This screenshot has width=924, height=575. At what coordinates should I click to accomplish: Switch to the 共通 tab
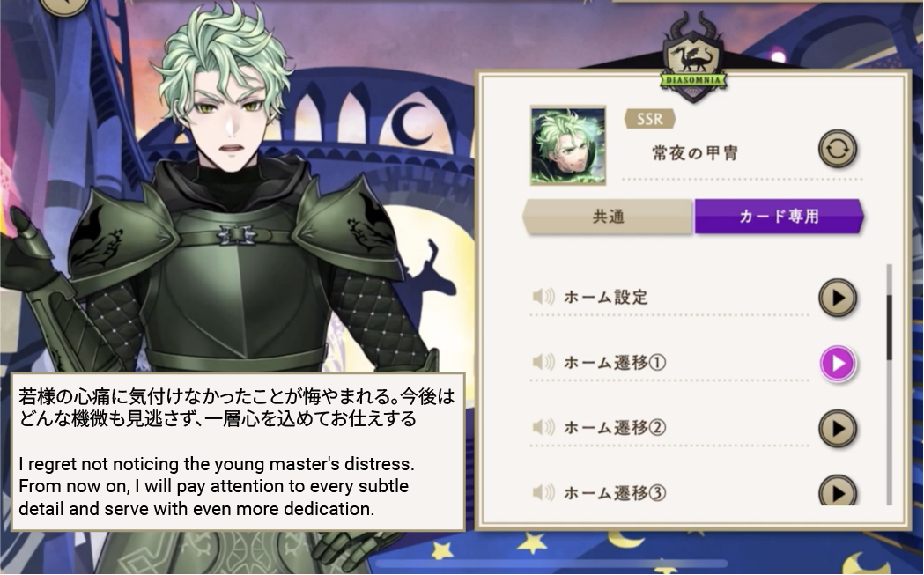(608, 217)
